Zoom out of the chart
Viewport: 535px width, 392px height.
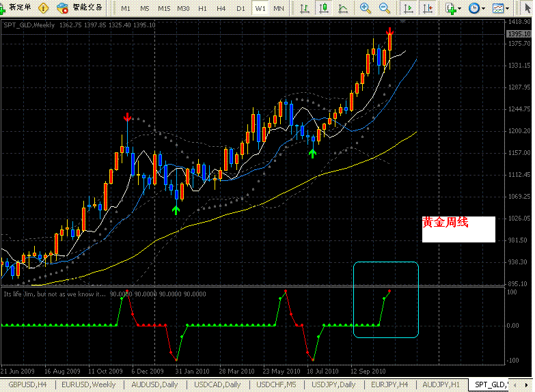click(385, 8)
